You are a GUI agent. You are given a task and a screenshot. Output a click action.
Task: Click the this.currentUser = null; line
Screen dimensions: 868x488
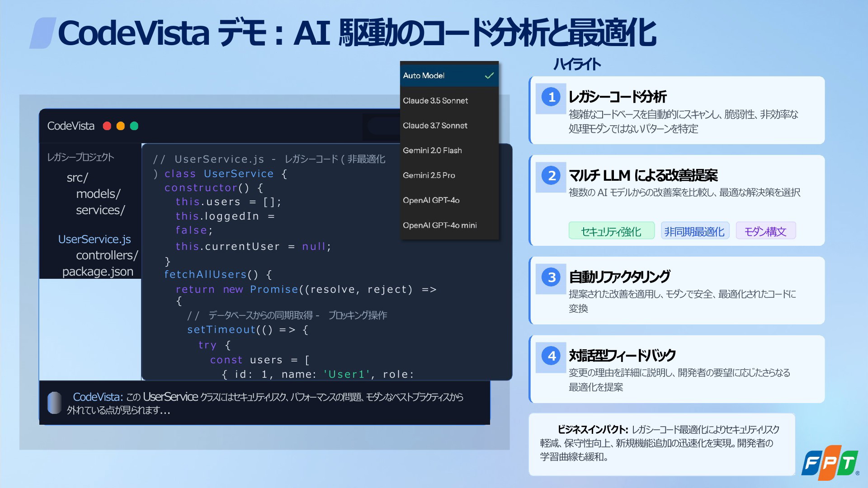(253, 247)
